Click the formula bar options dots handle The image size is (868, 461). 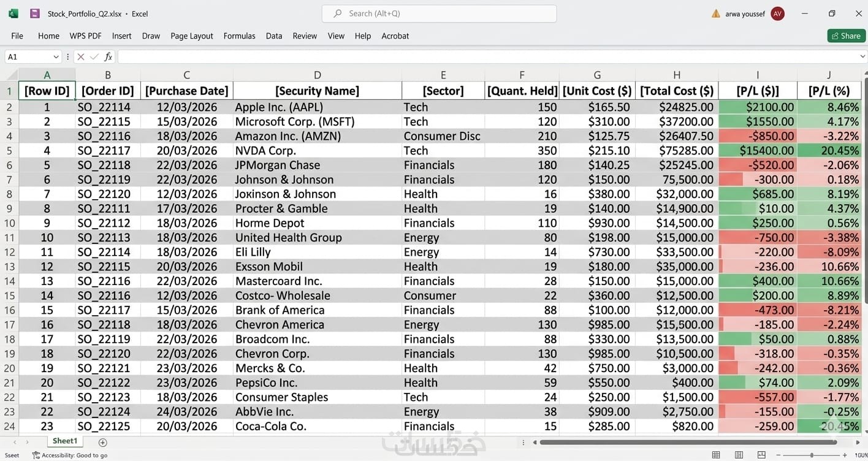68,56
